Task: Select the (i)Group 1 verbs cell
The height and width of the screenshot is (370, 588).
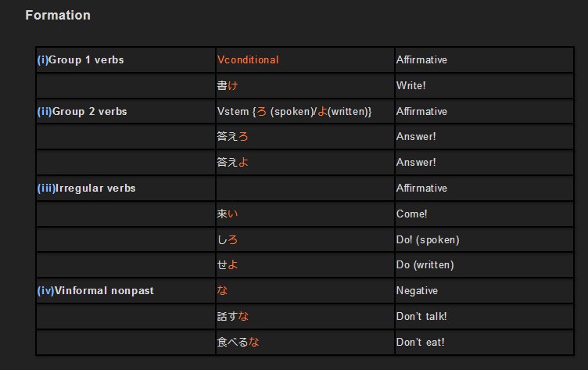Action: pos(126,59)
